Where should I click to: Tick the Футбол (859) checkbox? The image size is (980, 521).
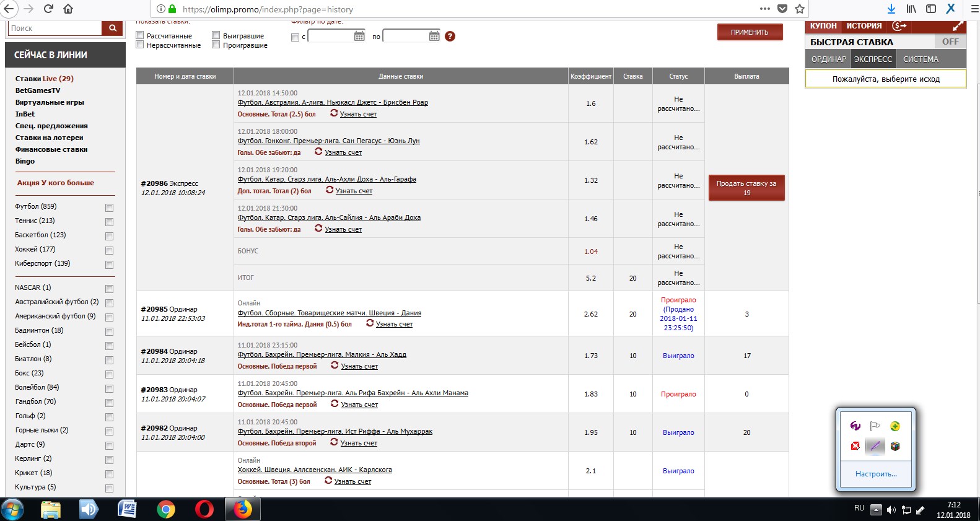pos(109,208)
